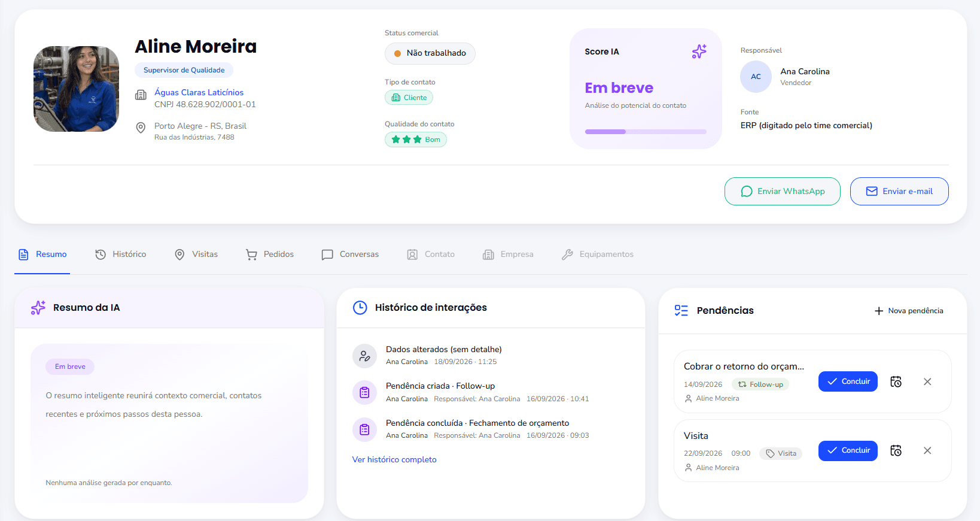980x521 pixels.
Task: Open the Conversas tab
Action: tap(350, 255)
